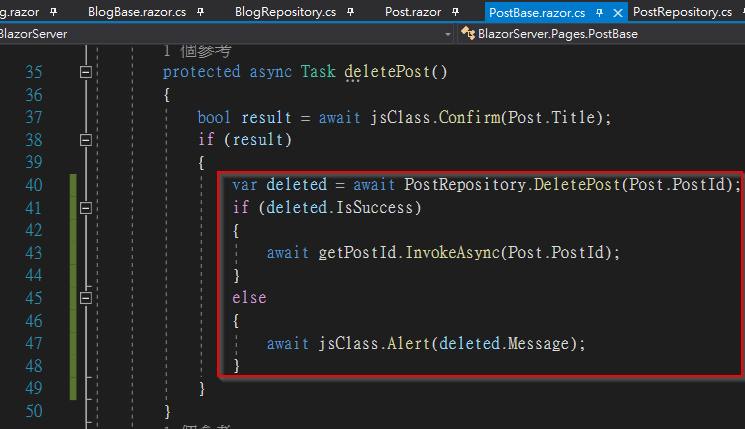Click PostRepository.DeletePost on line 40
The width and height of the screenshot is (745, 429).
[x=512, y=184]
